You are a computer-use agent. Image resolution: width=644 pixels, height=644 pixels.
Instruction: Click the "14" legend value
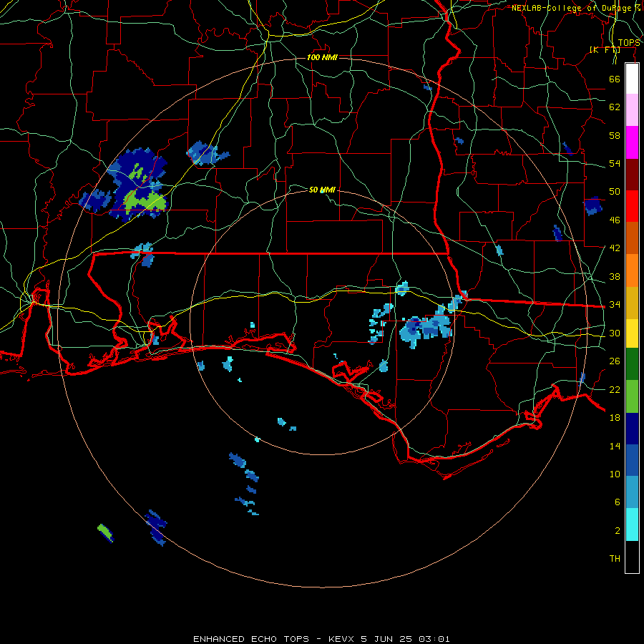pos(615,446)
